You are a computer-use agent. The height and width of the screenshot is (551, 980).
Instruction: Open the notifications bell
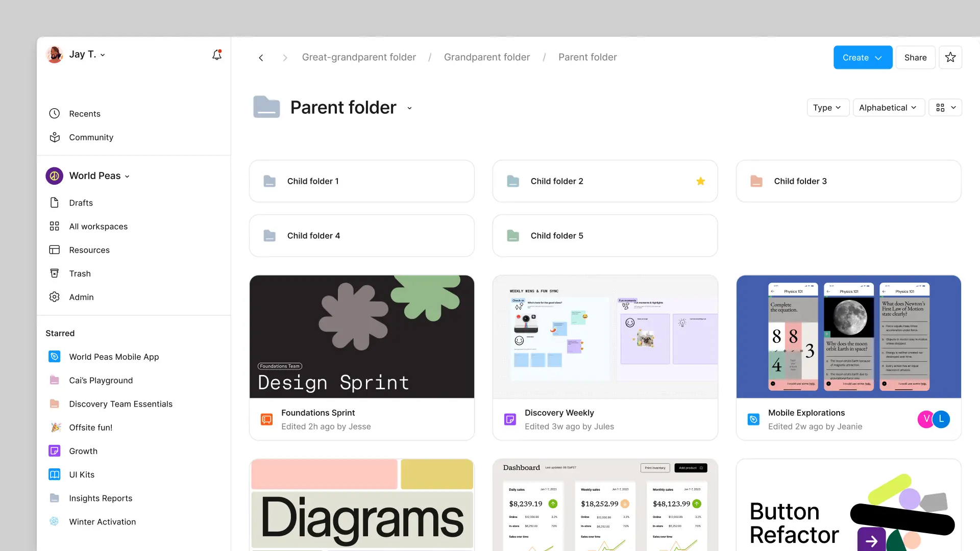217,55
